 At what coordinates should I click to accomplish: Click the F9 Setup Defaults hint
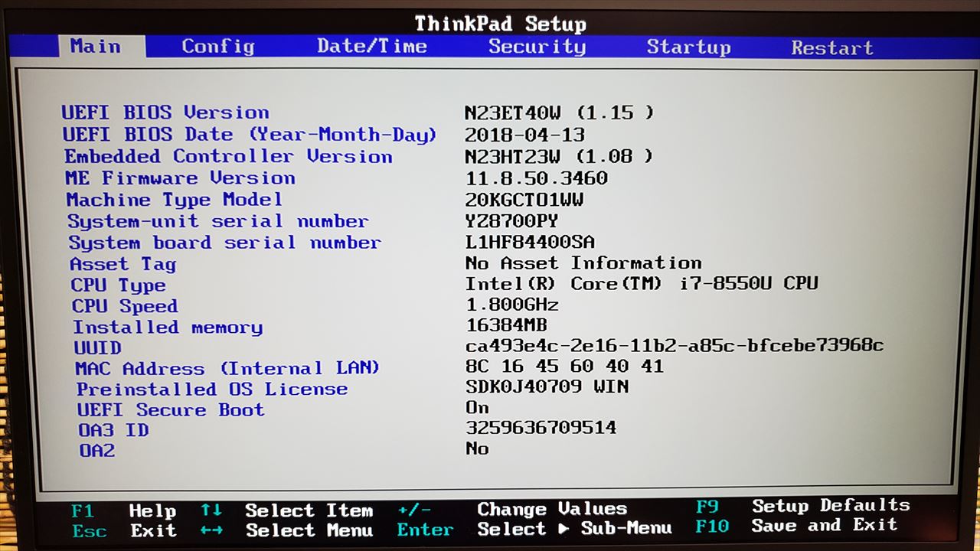(802, 506)
